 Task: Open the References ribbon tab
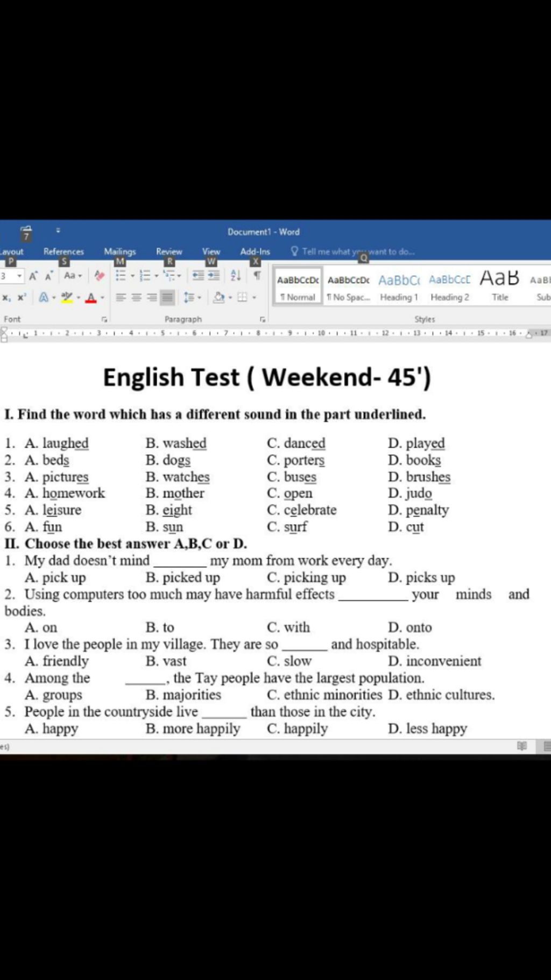pos(63,251)
